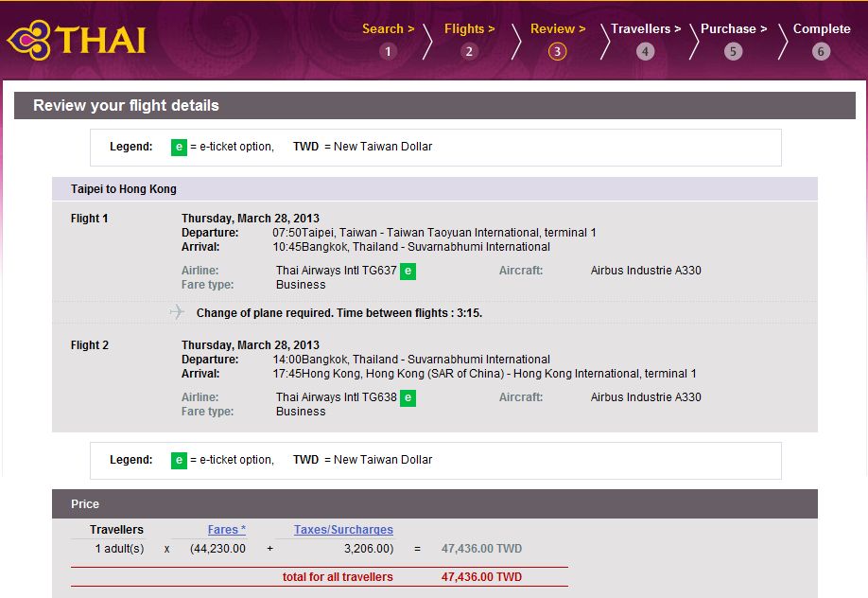
Task: Open the Fares details link
Action: click(226, 530)
